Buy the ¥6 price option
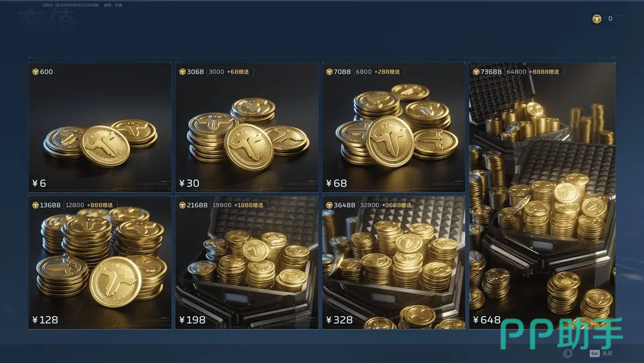This screenshot has width=644, height=363. coord(39,183)
